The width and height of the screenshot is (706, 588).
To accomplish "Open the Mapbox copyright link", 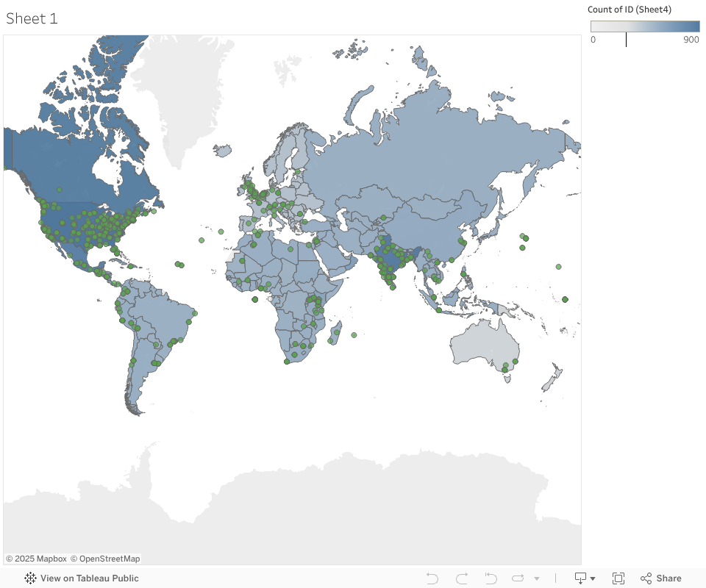I will pos(36,559).
